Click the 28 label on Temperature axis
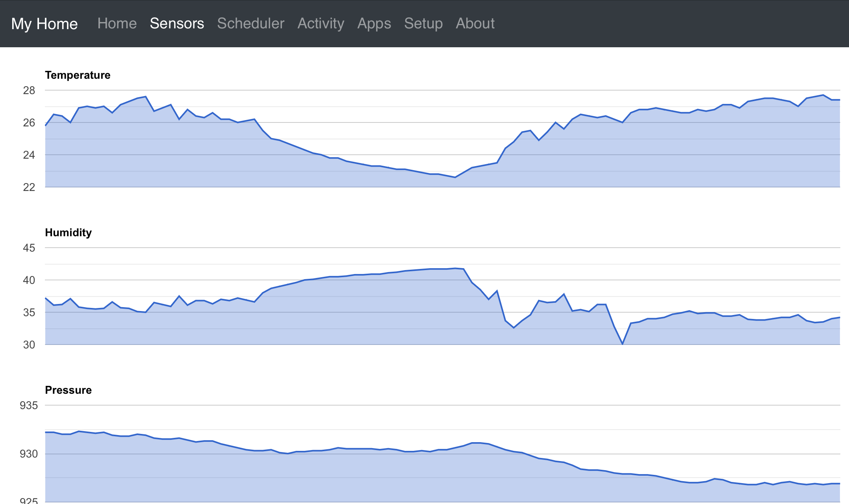The height and width of the screenshot is (504, 849). 29,91
